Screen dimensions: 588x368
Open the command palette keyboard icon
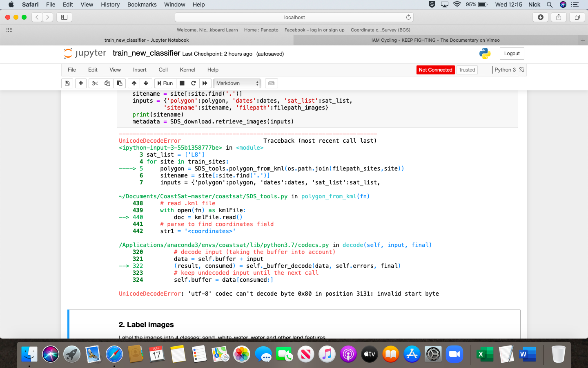(x=271, y=83)
